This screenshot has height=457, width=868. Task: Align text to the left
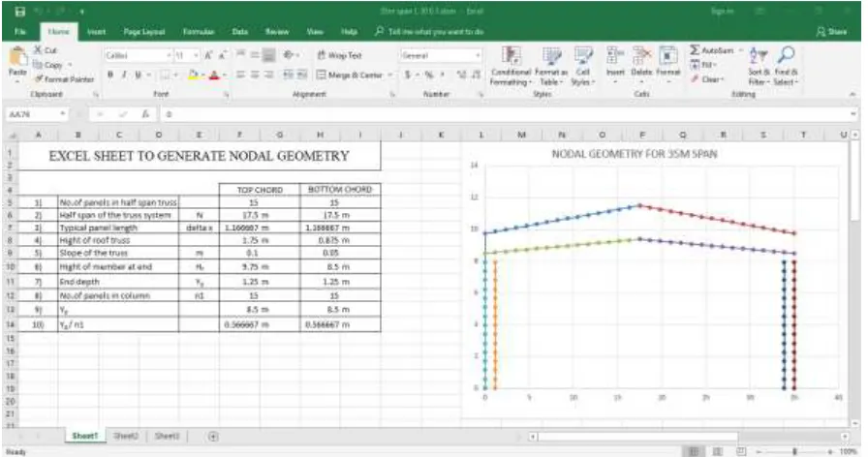click(x=241, y=75)
